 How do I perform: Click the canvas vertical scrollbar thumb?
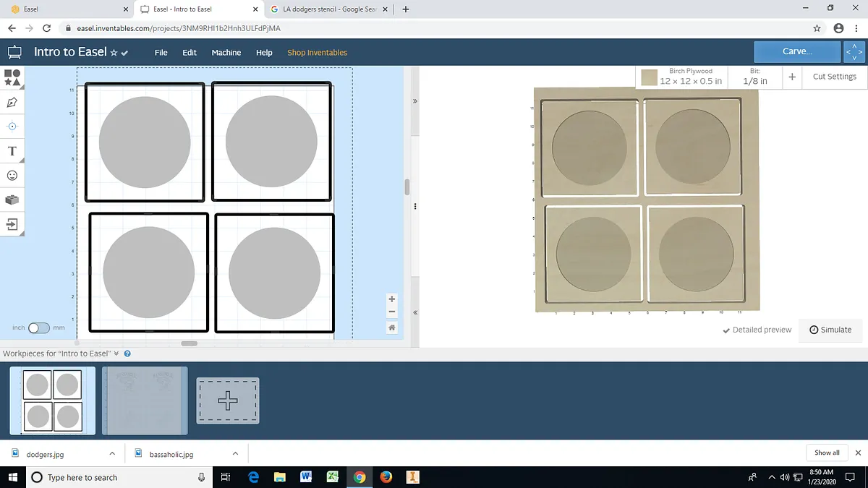pos(407,187)
